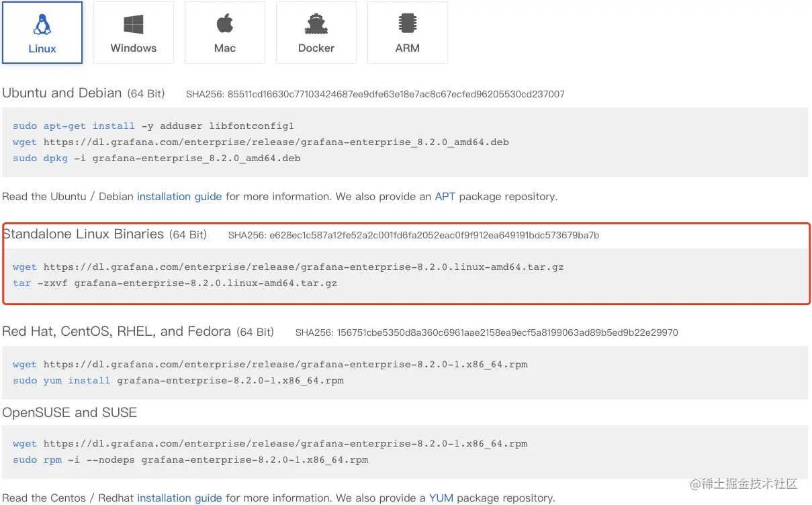The height and width of the screenshot is (505, 812).
Task: Open the Docker platform tab
Action: 316,32
